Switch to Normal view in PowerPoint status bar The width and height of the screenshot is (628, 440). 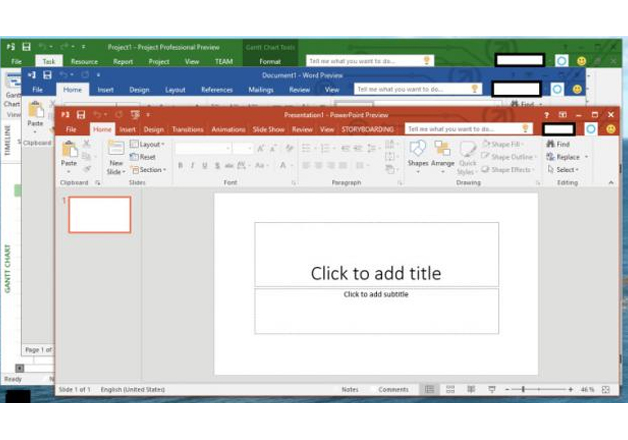click(x=429, y=390)
